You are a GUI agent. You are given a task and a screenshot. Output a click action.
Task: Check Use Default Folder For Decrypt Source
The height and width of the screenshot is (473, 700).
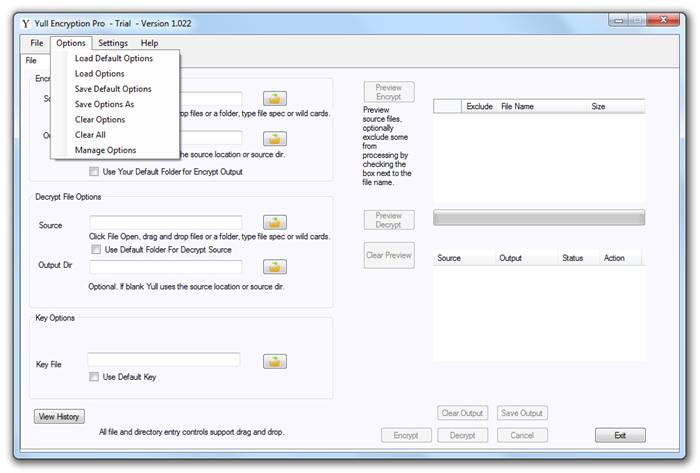[x=95, y=248]
